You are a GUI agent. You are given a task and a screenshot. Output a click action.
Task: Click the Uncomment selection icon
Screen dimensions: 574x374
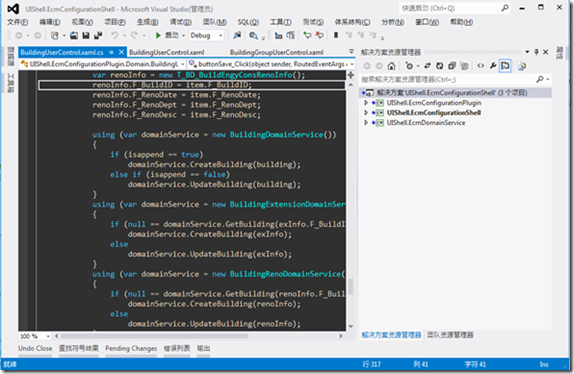290,35
